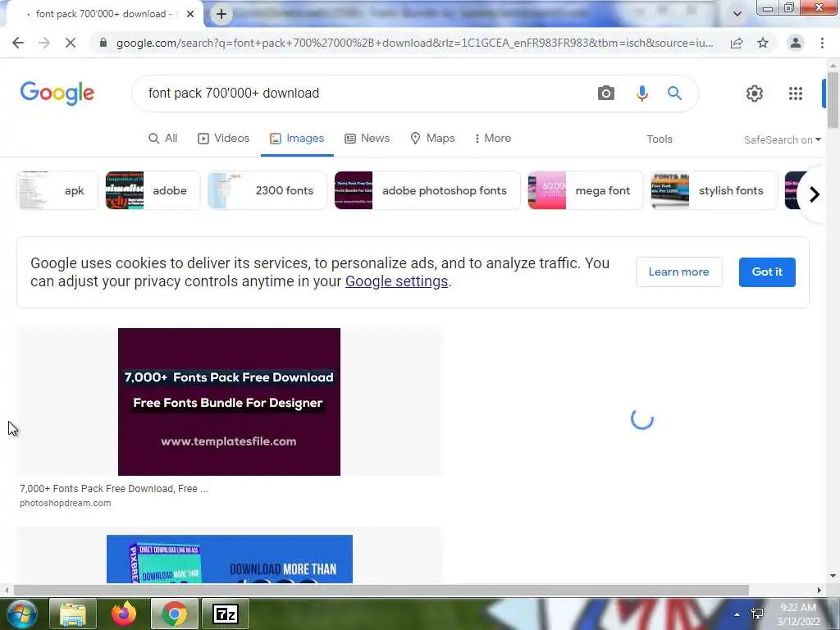The height and width of the screenshot is (630, 840).
Task: Switch to the Maps tab
Action: click(x=432, y=138)
